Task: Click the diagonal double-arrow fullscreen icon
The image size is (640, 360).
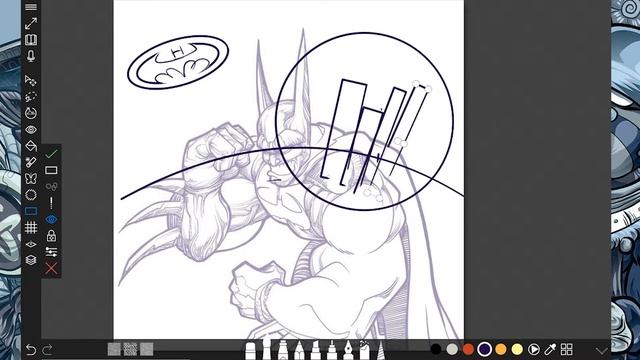Action: [x=31, y=23]
